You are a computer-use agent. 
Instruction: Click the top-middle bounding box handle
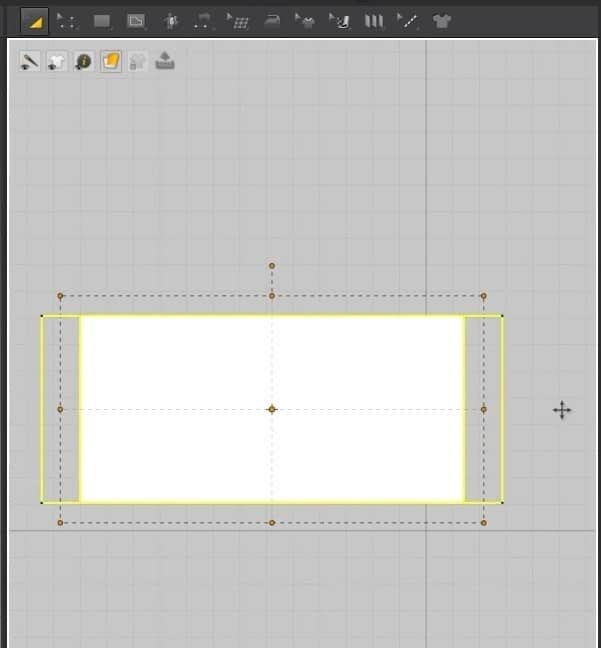click(x=272, y=296)
